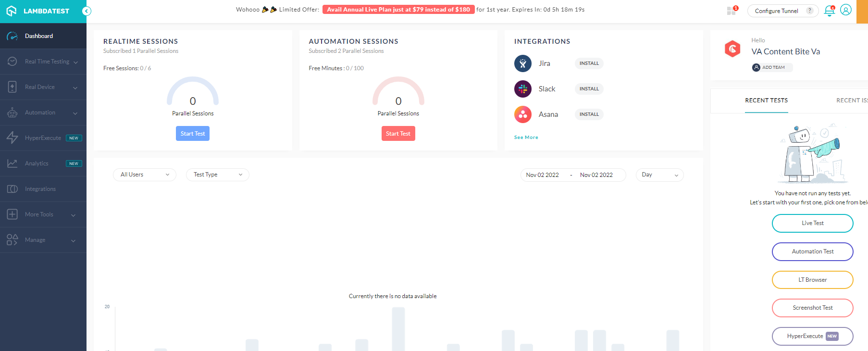The width and height of the screenshot is (868, 351).
Task: Click the Manage shapes icon
Action: point(12,240)
